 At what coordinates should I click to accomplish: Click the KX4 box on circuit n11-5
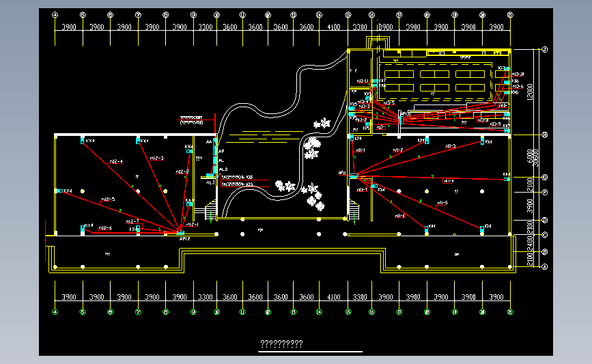482,229
